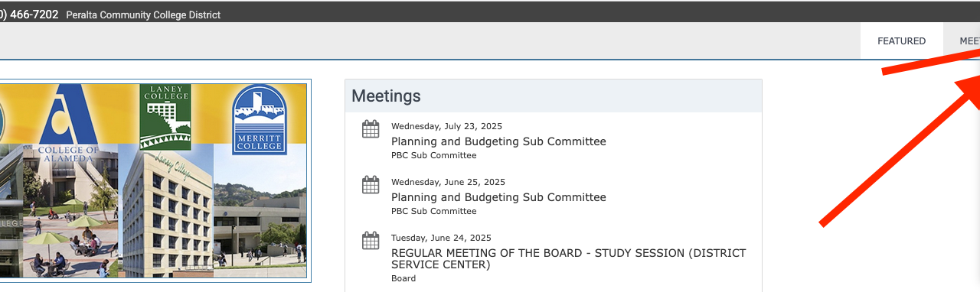Select the Wednesday, July 23, 2025 date text
This screenshot has width=980, height=292.
tap(446, 126)
